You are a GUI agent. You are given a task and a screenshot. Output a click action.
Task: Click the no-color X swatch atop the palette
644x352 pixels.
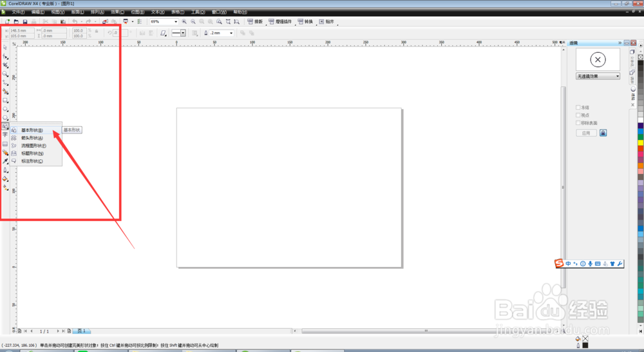click(x=640, y=57)
